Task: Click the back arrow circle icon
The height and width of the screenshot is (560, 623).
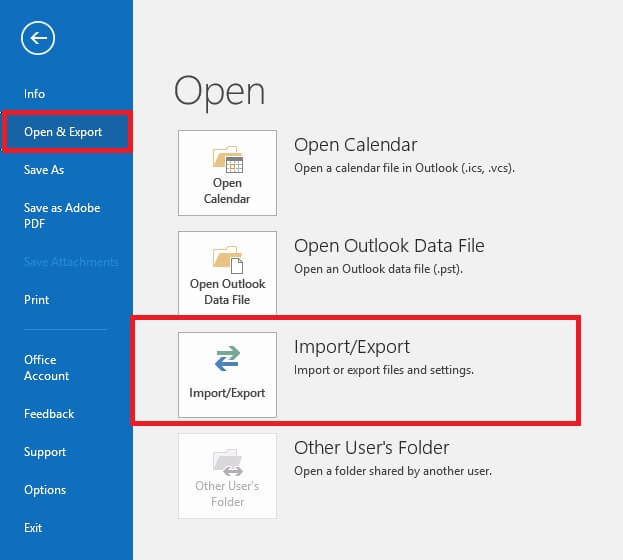Action: tap(38, 38)
